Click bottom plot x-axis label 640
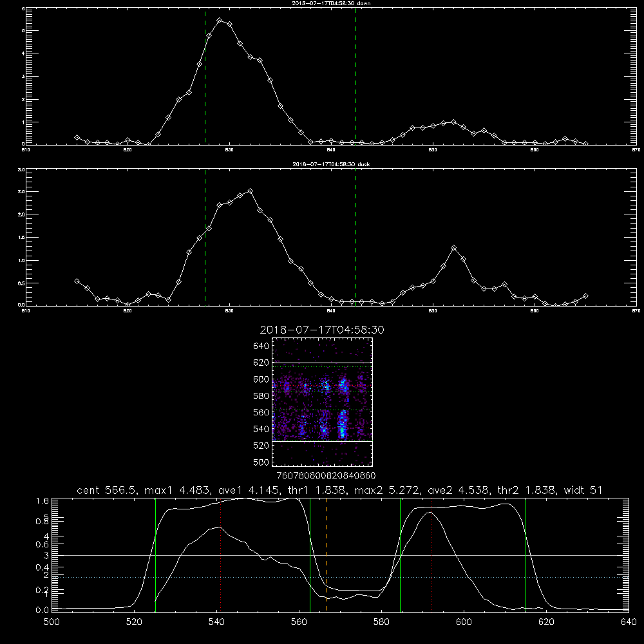 (x=629, y=622)
